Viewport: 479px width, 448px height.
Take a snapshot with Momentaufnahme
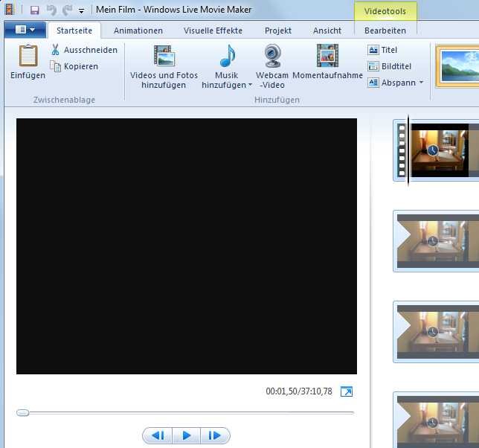pos(327,57)
